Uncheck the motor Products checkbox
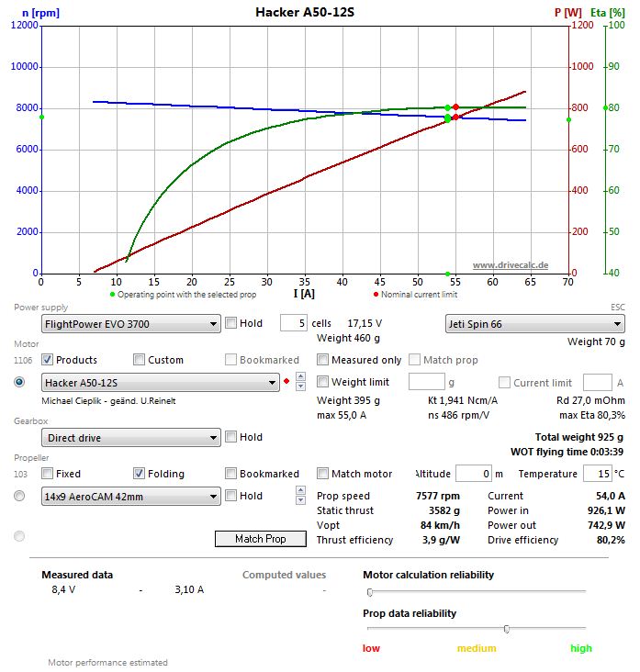640x672 pixels. click(x=48, y=360)
